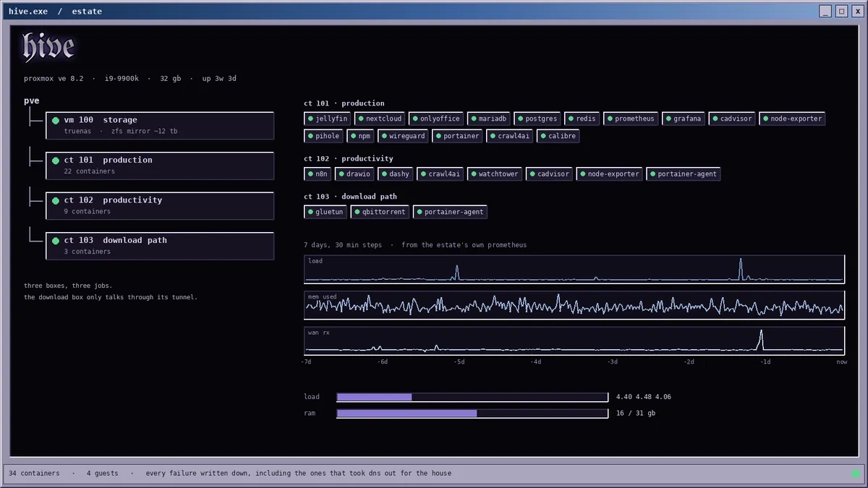The height and width of the screenshot is (488, 868).
Task: Select node-exporter chip under ct 101 production
Action: (x=792, y=119)
